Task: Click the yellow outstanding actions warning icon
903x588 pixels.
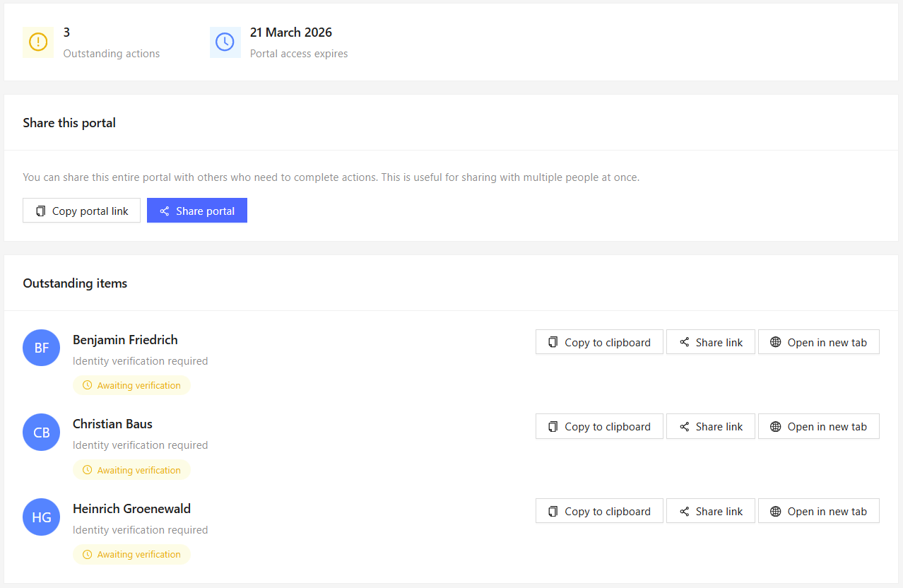Action: pos(38,42)
